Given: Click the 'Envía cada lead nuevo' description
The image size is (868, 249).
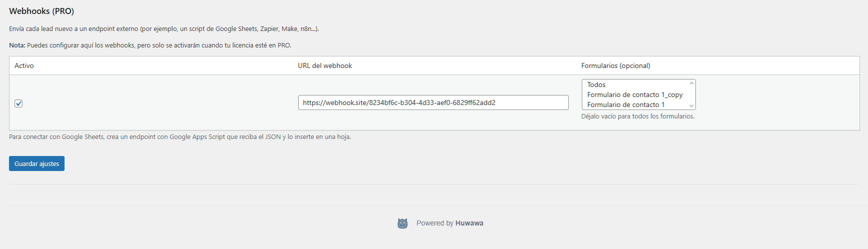Looking at the screenshot, I should click(x=164, y=29).
